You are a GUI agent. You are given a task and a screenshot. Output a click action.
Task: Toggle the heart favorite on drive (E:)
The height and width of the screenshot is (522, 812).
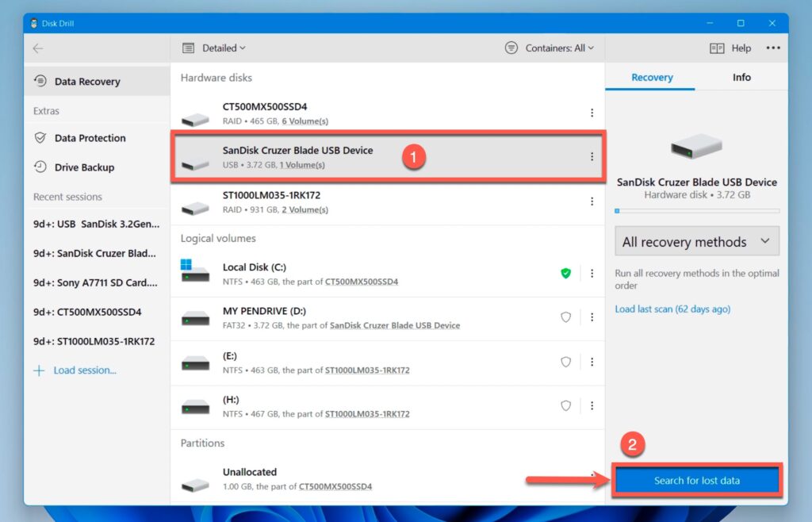click(565, 361)
